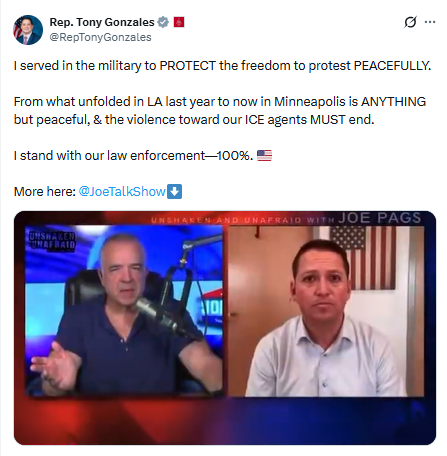Click the red affiliate badge beside the name
447x456 pixels.
click(x=179, y=22)
